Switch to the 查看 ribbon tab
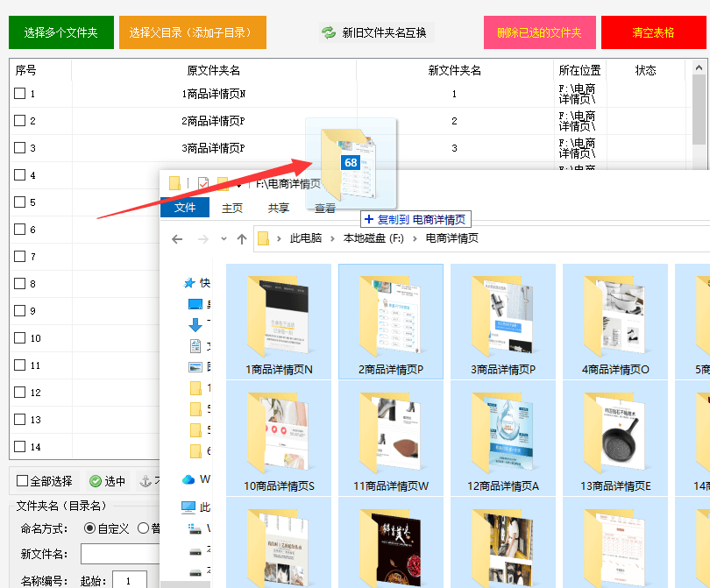The width and height of the screenshot is (710, 588). [324, 208]
